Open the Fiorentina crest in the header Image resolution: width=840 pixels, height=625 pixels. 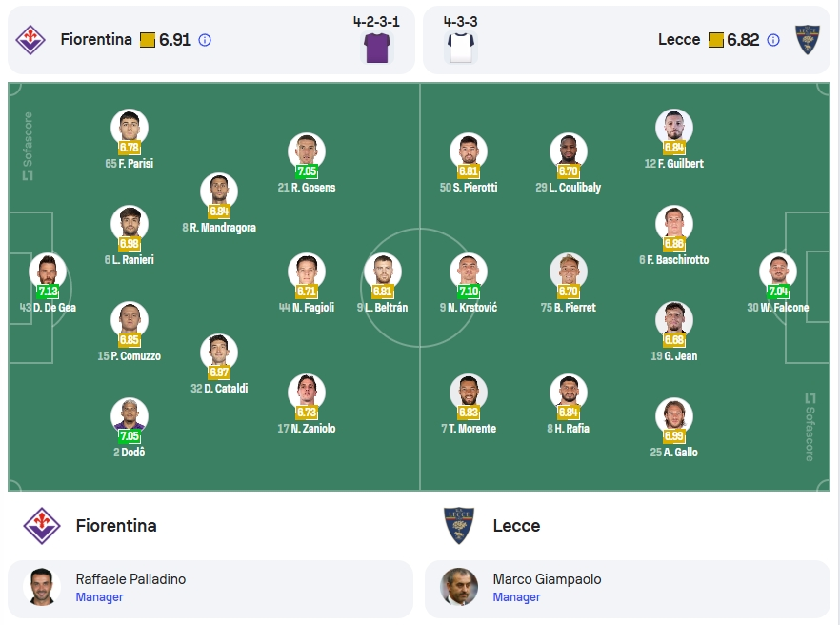[30, 40]
